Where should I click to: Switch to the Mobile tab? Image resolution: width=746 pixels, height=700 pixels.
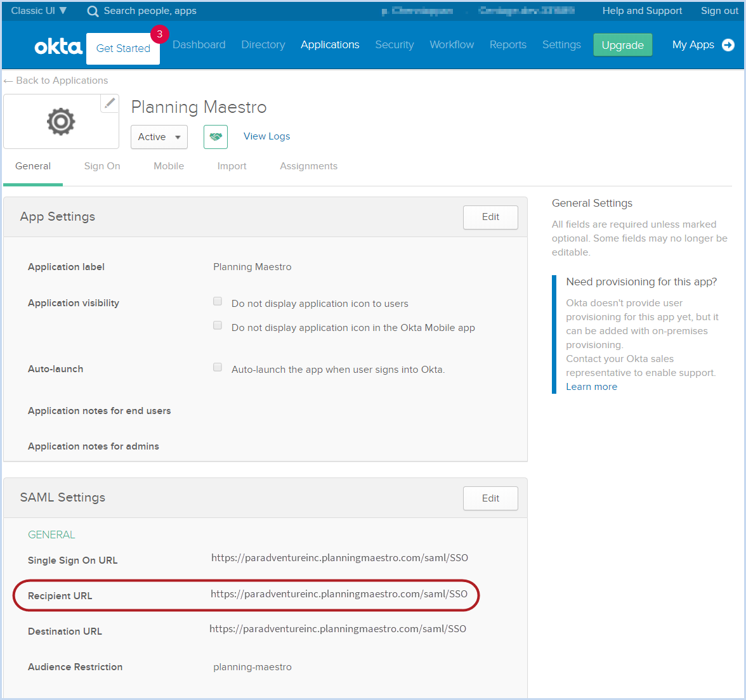click(x=169, y=166)
